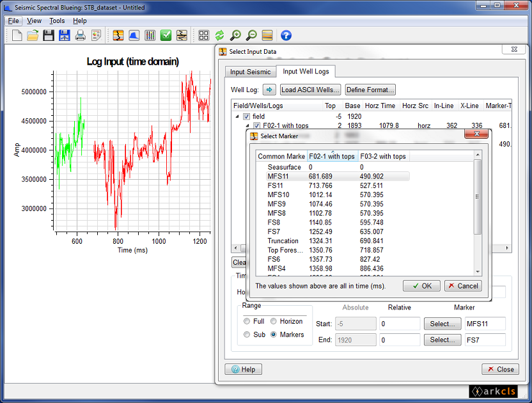Click Select button for End marker
532x403 pixels.
(442, 340)
